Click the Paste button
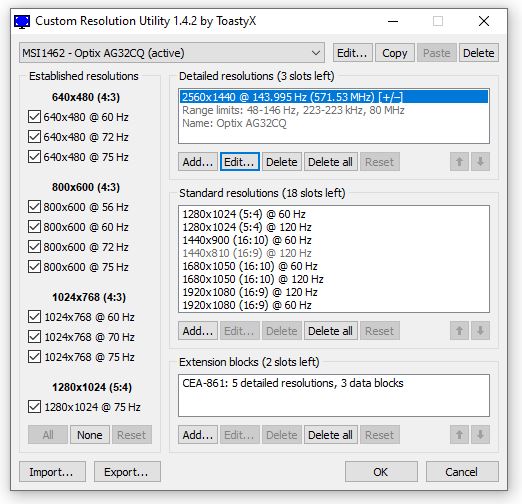Image resolution: width=522 pixels, height=504 pixels. click(x=436, y=53)
